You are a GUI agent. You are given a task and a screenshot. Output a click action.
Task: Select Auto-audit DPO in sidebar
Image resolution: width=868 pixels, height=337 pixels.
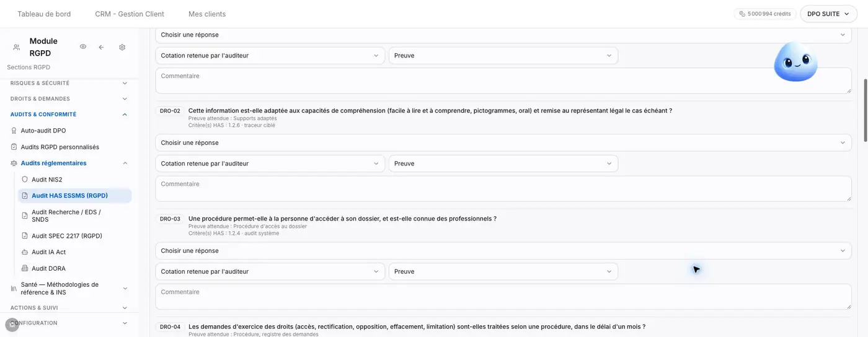43,131
